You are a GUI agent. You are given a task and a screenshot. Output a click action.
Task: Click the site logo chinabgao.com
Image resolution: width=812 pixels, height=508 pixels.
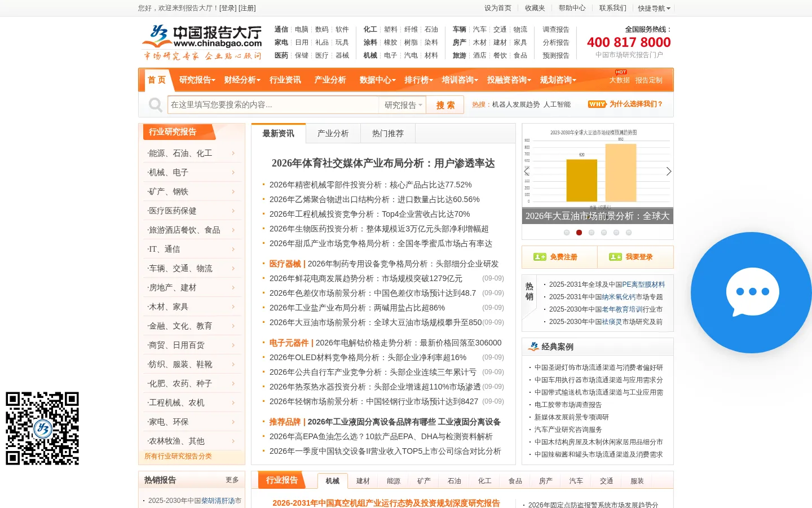tap(202, 42)
